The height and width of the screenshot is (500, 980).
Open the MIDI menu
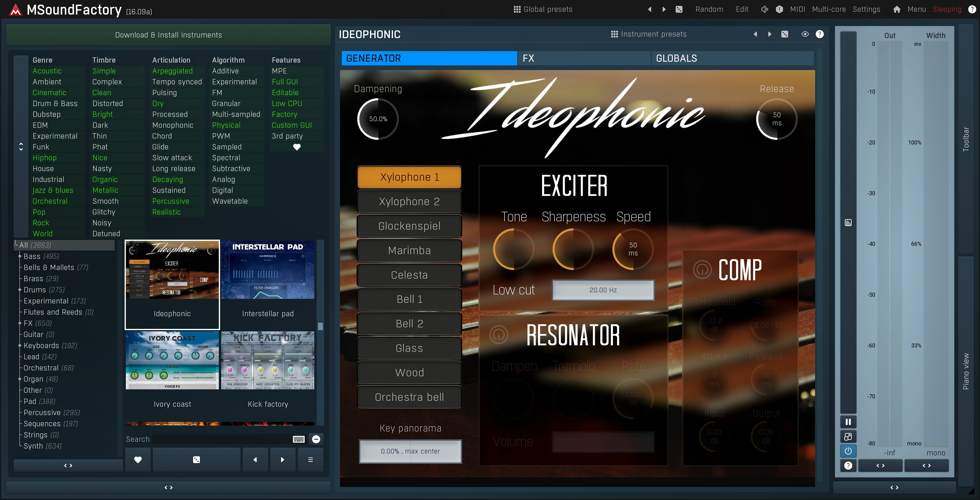pos(797,9)
